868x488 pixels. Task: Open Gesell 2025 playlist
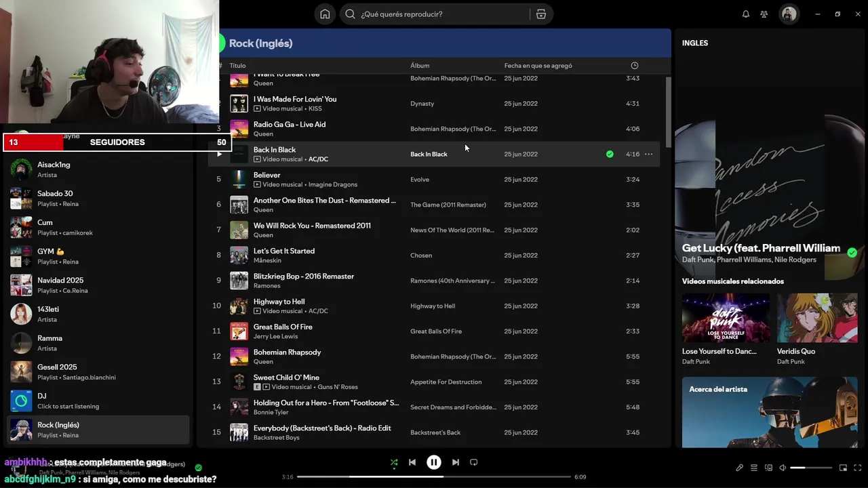click(x=98, y=372)
